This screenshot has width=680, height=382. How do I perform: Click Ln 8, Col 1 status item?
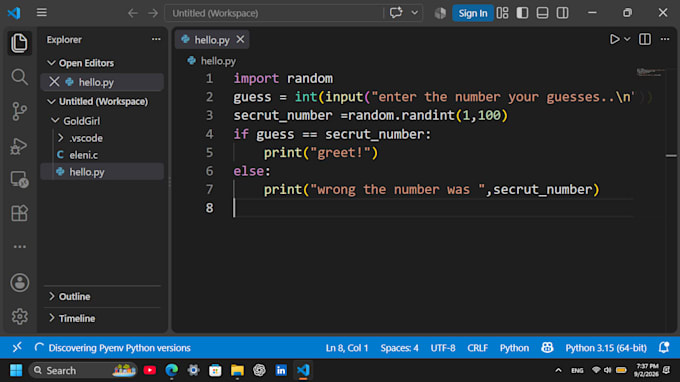pos(347,348)
